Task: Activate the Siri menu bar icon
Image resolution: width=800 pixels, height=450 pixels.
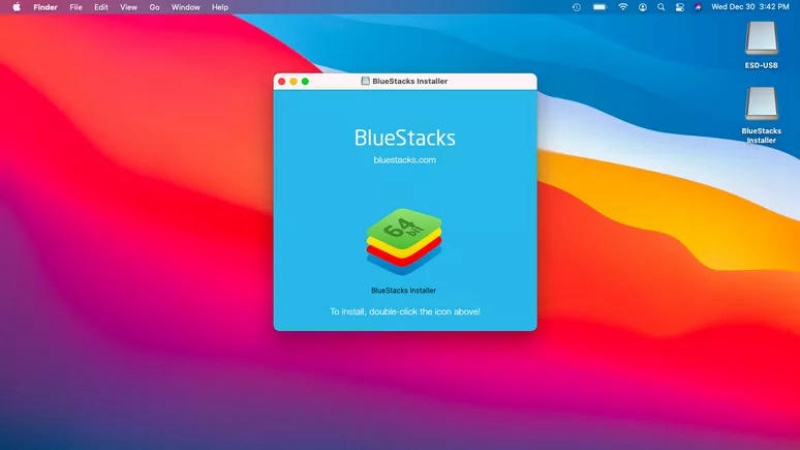Action: (x=698, y=7)
